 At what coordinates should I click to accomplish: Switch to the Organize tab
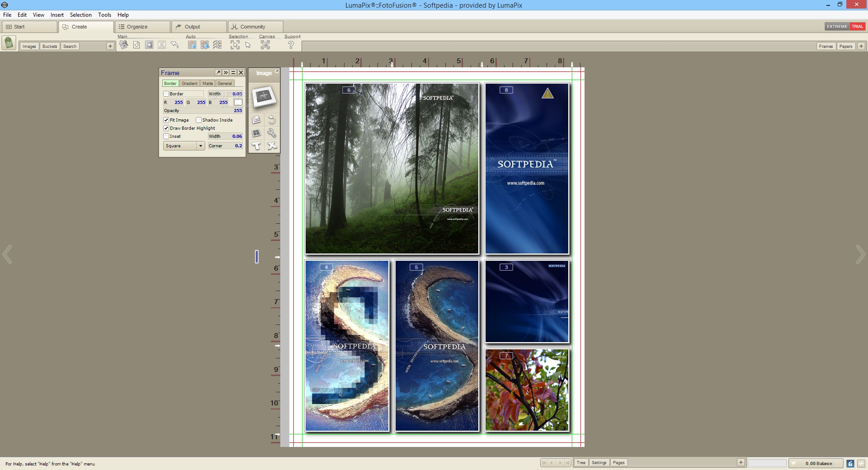pos(142,27)
